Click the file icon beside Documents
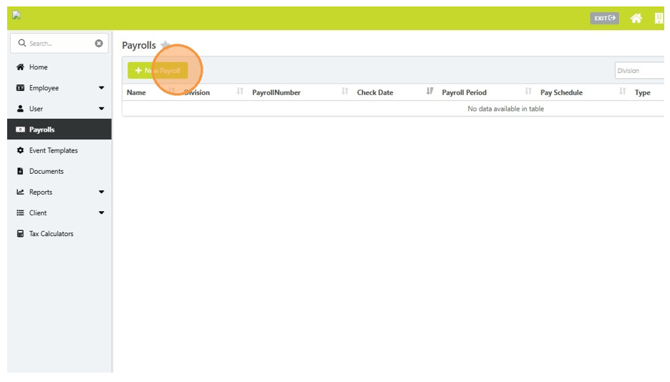This screenshot has height=382, width=670. 20,171
